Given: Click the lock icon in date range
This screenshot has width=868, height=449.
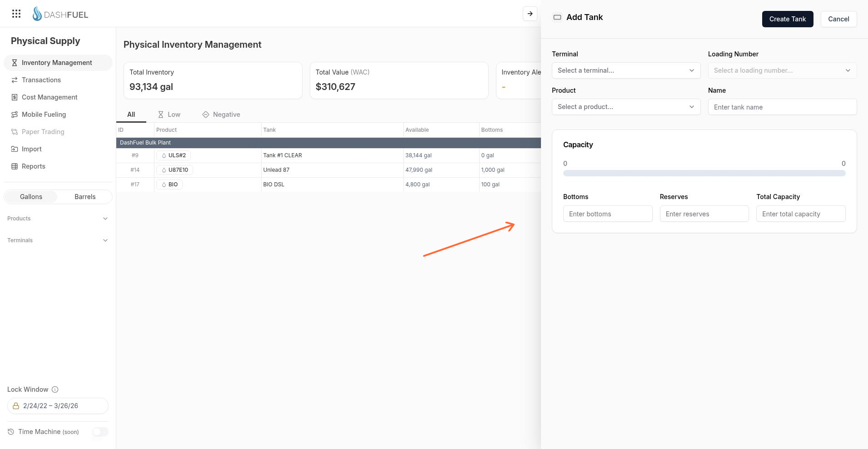Looking at the screenshot, I should [x=16, y=406].
